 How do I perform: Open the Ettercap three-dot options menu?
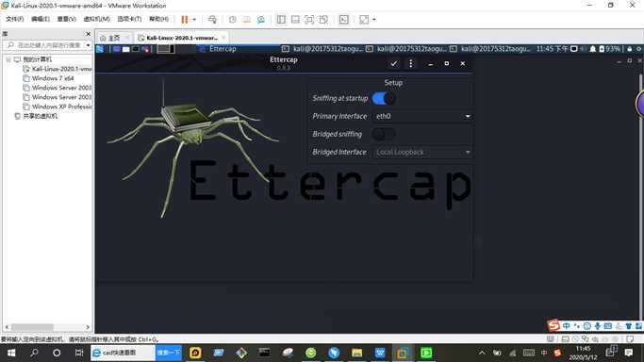(411, 63)
